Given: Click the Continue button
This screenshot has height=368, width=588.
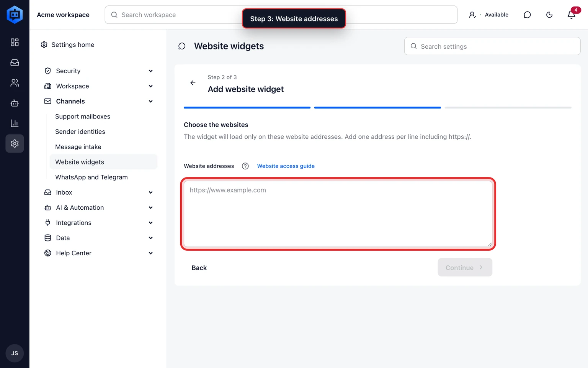Looking at the screenshot, I should pos(465,268).
